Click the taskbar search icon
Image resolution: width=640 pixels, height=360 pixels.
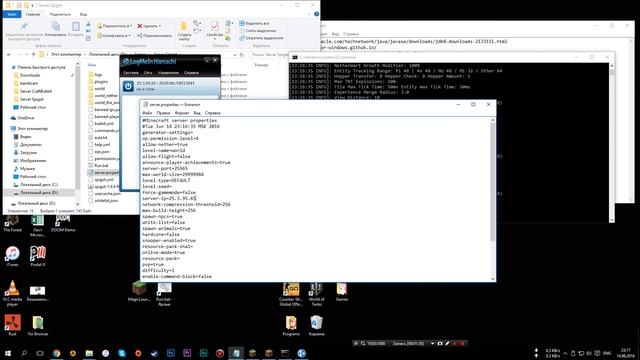tap(24, 353)
